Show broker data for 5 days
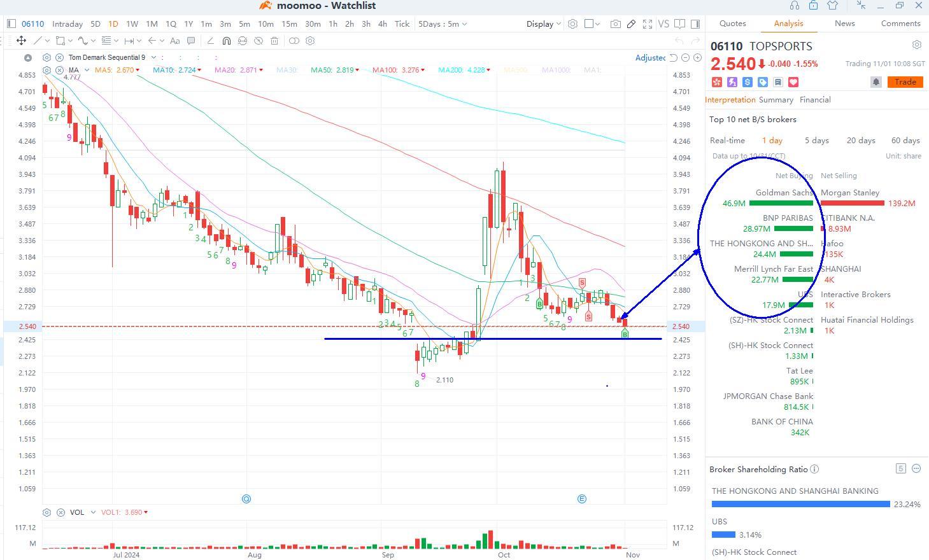 click(x=816, y=141)
